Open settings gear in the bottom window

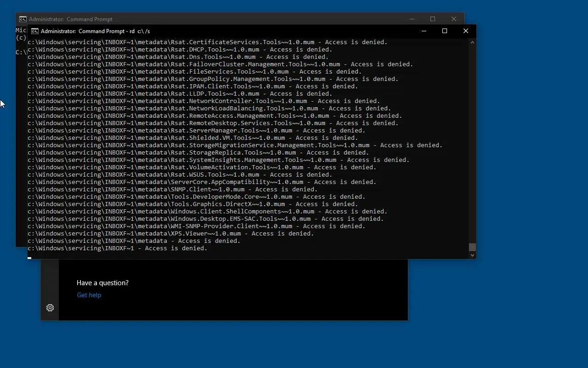coord(50,308)
